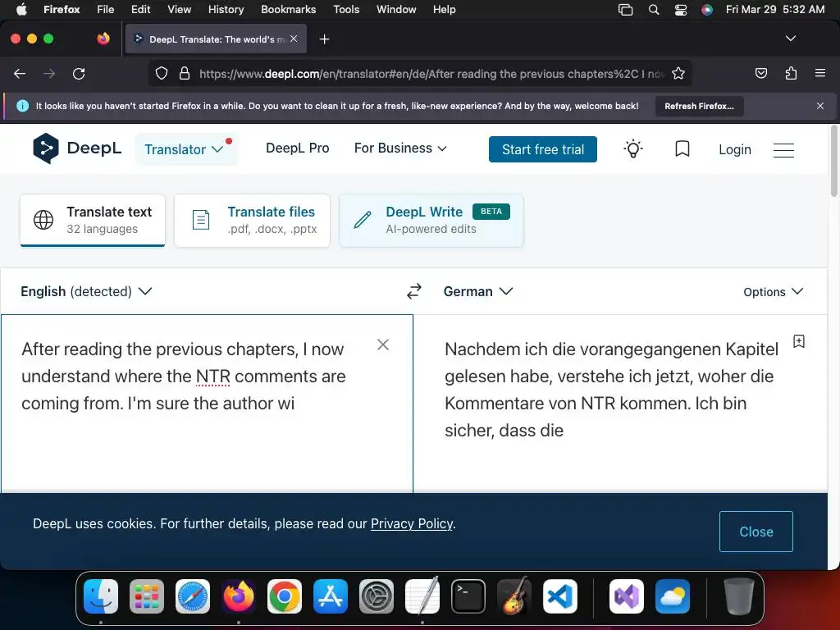Close the DeepL Translate tab

294,39
